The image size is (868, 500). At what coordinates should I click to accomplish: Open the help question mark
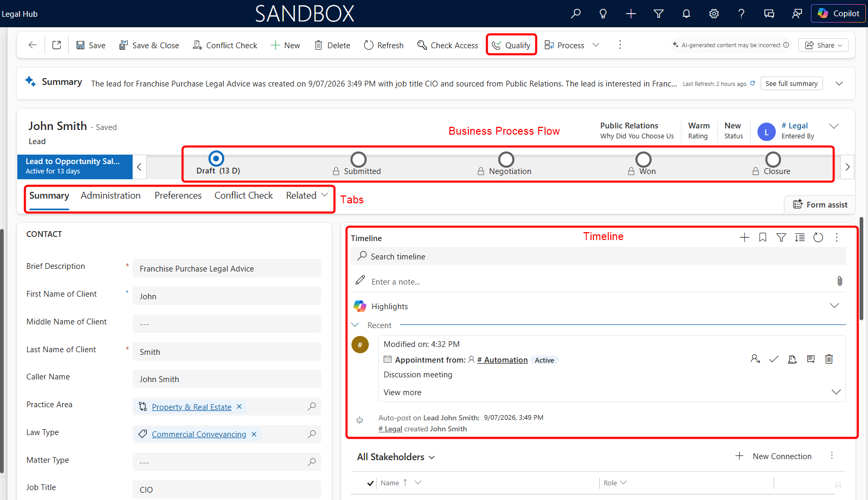[x=741, y=14]
